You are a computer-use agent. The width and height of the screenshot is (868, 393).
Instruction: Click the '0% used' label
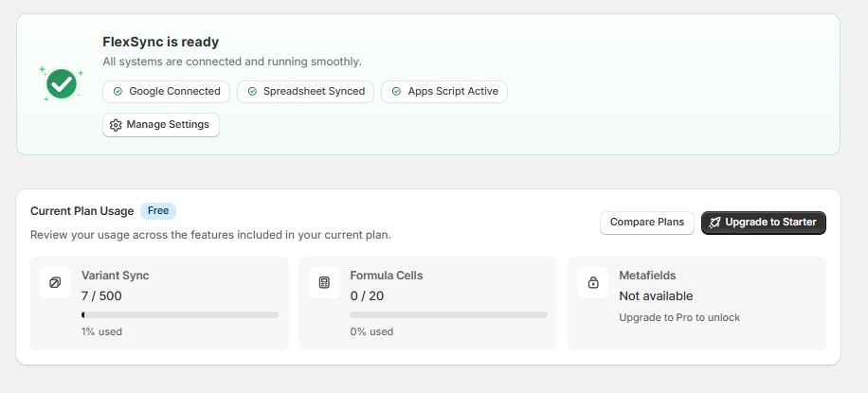pyautogui.click(x=371, y=331)
